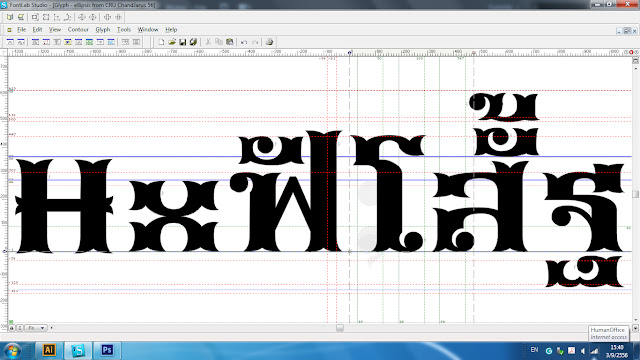The image size is (640, 360).
Task: Click the second icon in the top toolbar
Action: click(x=21, y=17)
